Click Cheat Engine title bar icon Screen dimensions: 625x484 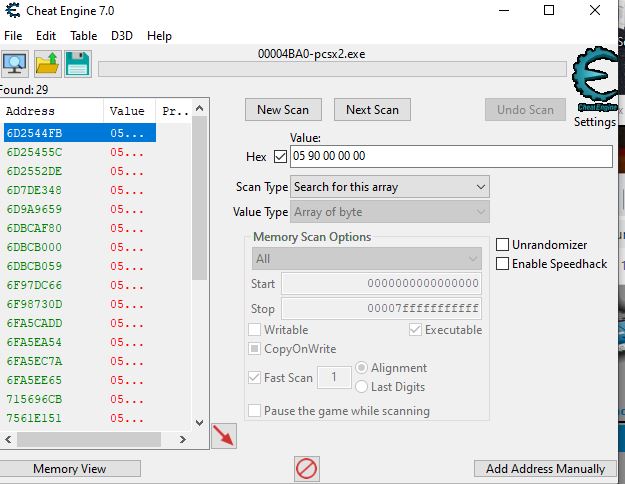click(x=12, y=11)
